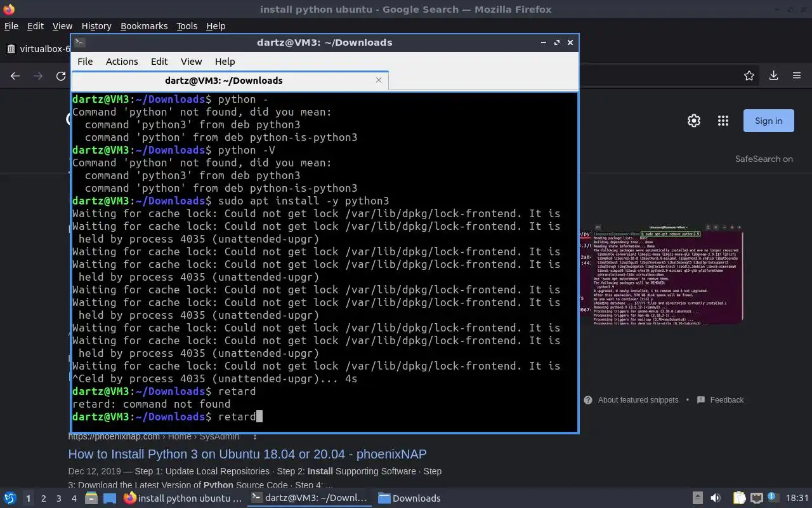Click the SafeSearch on label

click(764, 159)
